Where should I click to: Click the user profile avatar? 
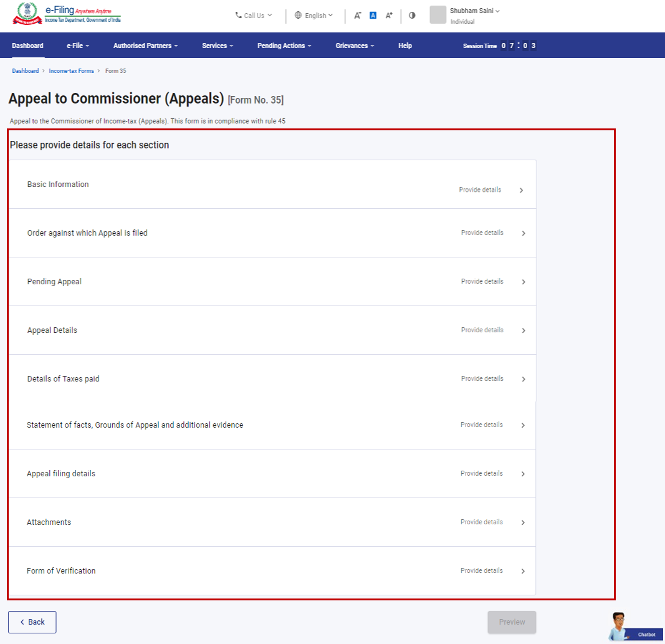click(438, 15)
